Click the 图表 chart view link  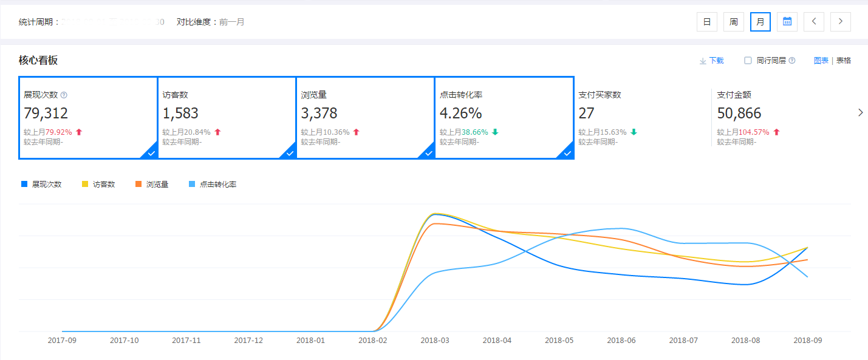[821, 60]
